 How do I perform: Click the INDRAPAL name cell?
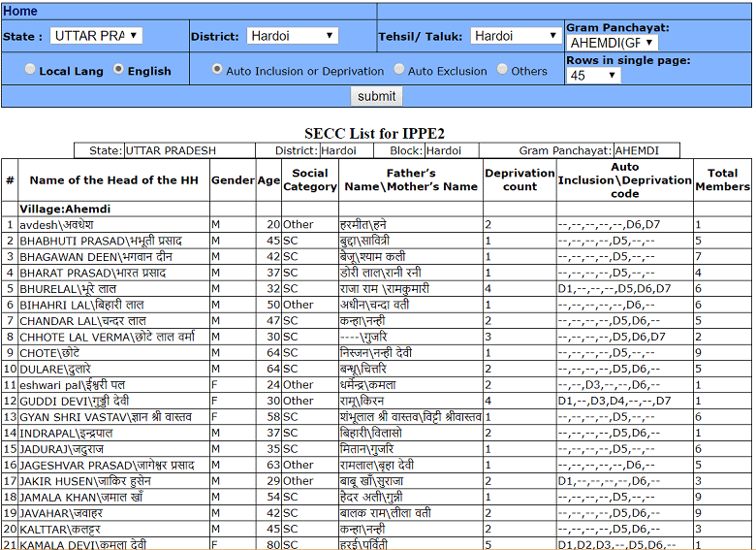(x=113, y=433)
